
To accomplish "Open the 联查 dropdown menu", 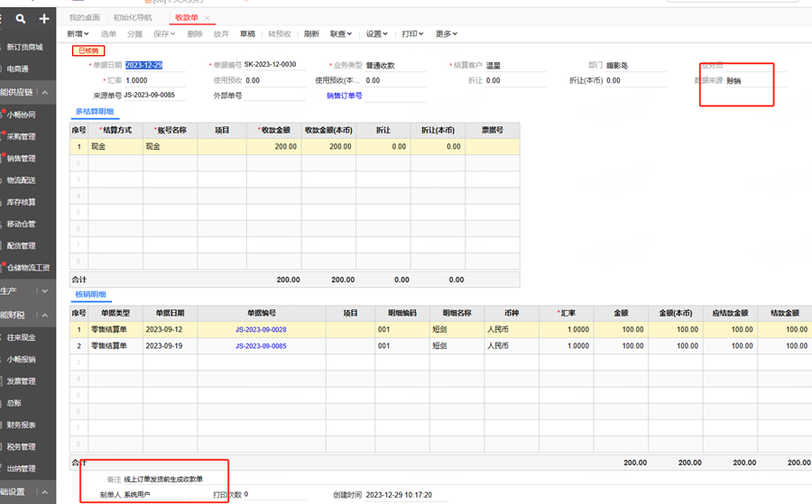I will coord(340,34).
